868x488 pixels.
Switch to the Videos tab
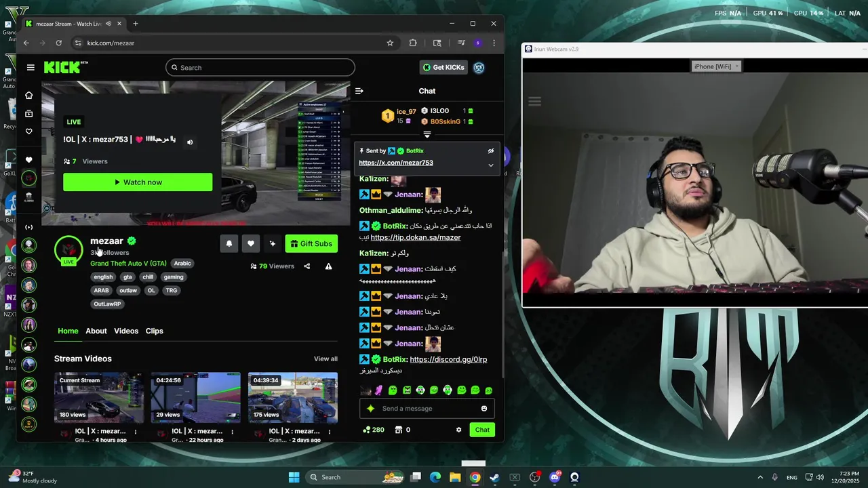click(126, 331)
